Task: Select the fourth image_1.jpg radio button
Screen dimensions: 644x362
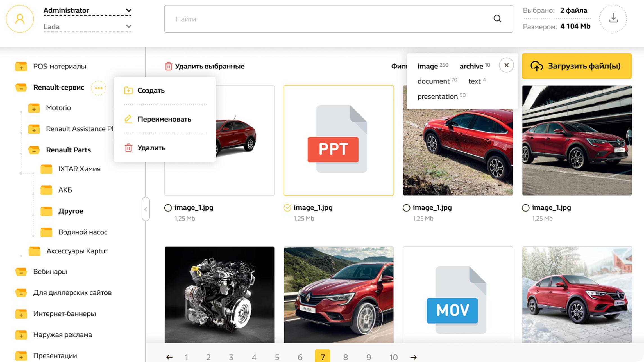Action: (x=525, y=208)
